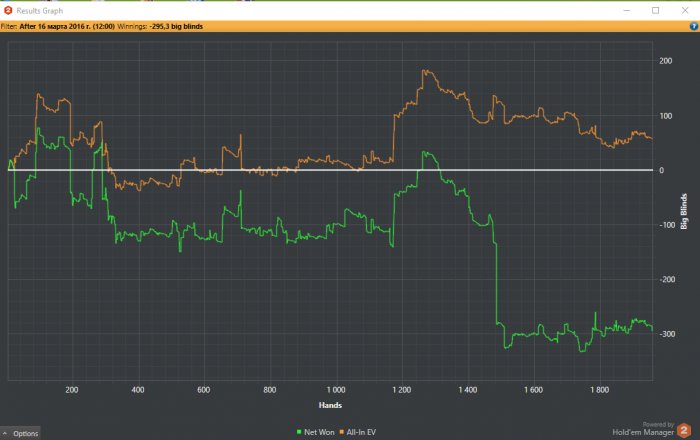The image size is (700, 440).
Task: Close the Results Graph window
Action: 685,10
